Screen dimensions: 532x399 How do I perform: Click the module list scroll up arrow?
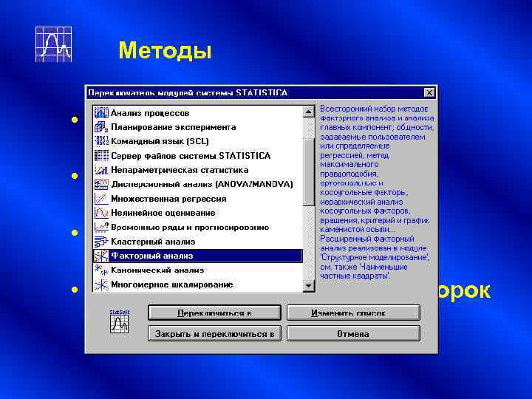click(x=308, y=112)
